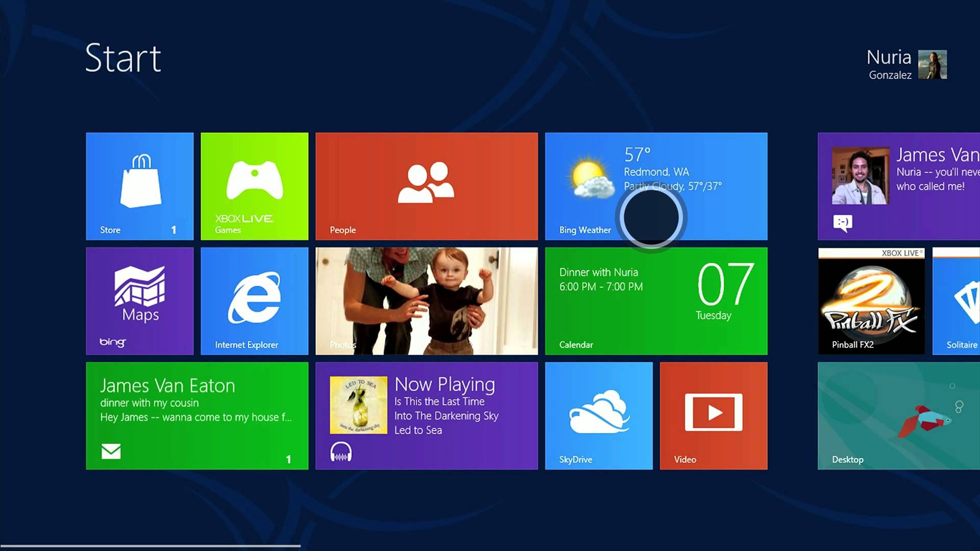Click the horizontal scrollbar at bottom
Screen dimensions: 980x551
pyautogui.click(x=151, y=546)
